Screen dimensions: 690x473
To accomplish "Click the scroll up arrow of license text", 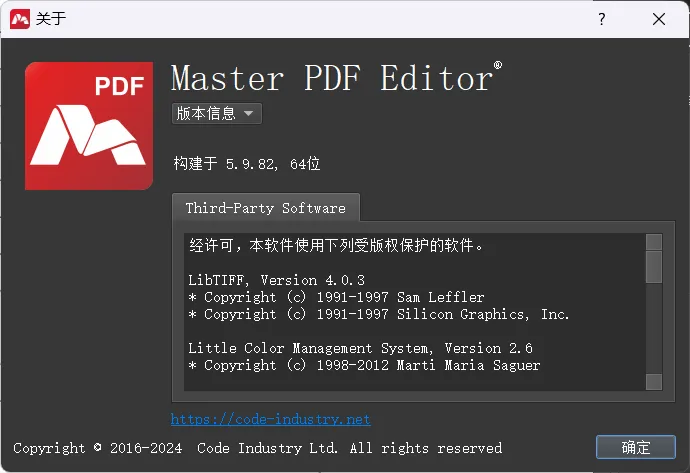I will coord(653,242).
